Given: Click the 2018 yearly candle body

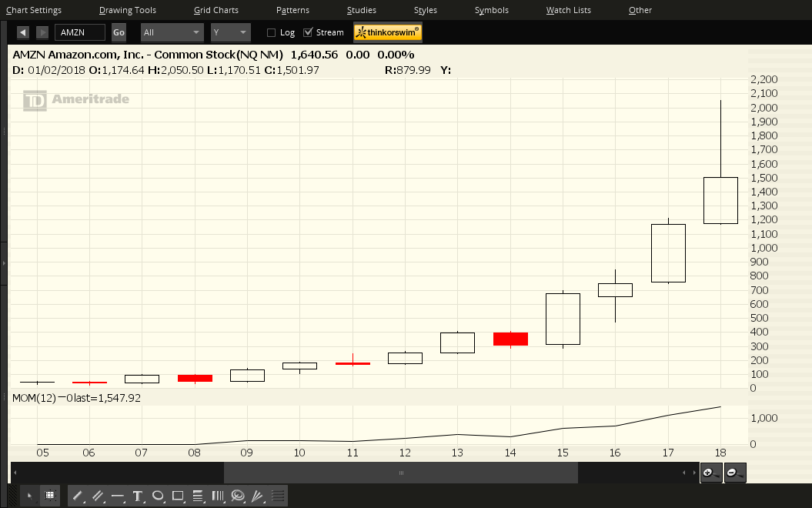Looking at the screenshot, I should [x=720, y=200].
